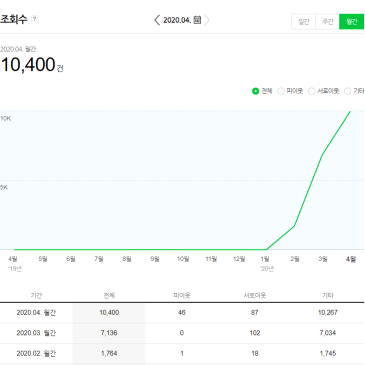The image size is (365, 365).
Task: Click the help question mark beside 조회수
Action: (35, 19)
